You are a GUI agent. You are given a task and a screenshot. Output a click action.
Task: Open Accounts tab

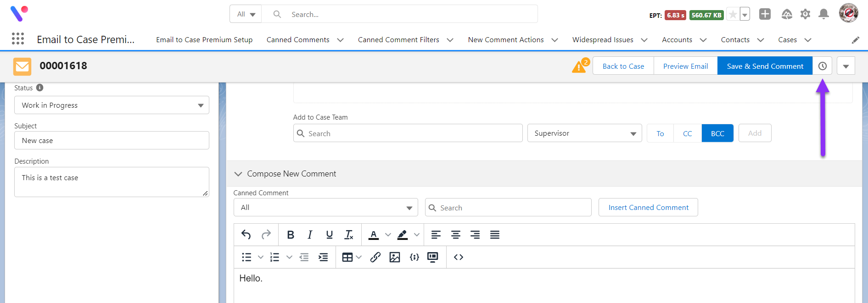pos(677,40)
